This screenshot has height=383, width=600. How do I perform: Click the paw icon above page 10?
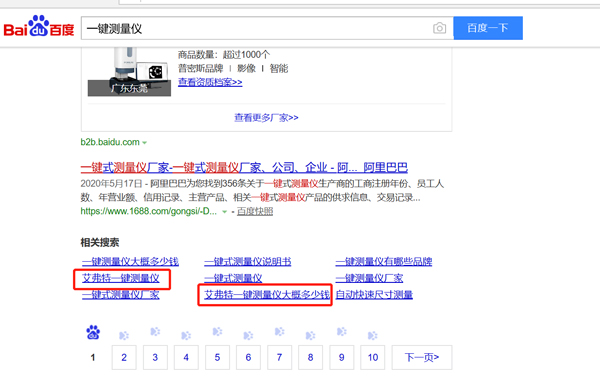[373, 336]
